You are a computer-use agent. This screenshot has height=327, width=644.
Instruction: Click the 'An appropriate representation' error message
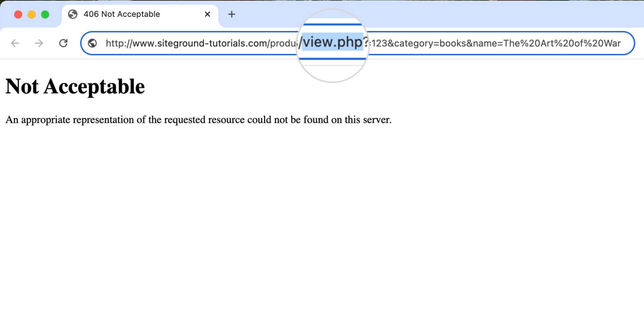tap(198, 120)
